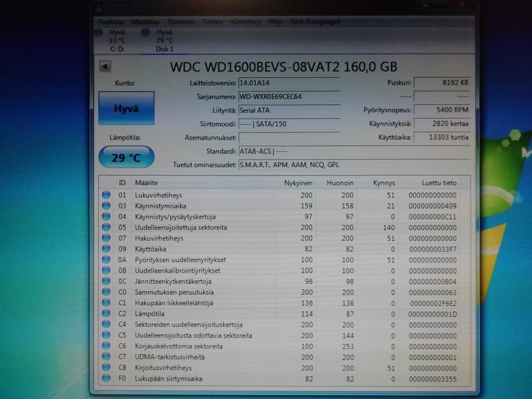Open the Tiedosto menu
The image size is (532, 399).
[111, 22]
